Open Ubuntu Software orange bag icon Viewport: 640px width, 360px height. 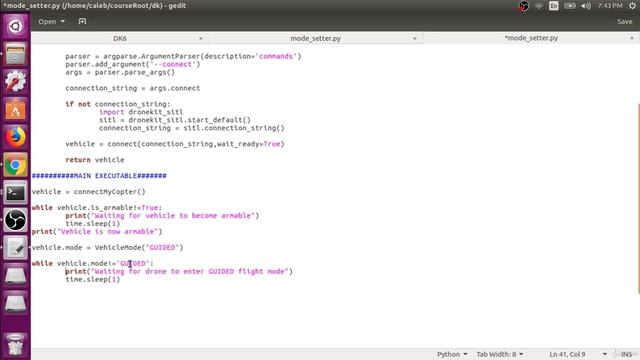pyautogui.click(x=15, y=109)
